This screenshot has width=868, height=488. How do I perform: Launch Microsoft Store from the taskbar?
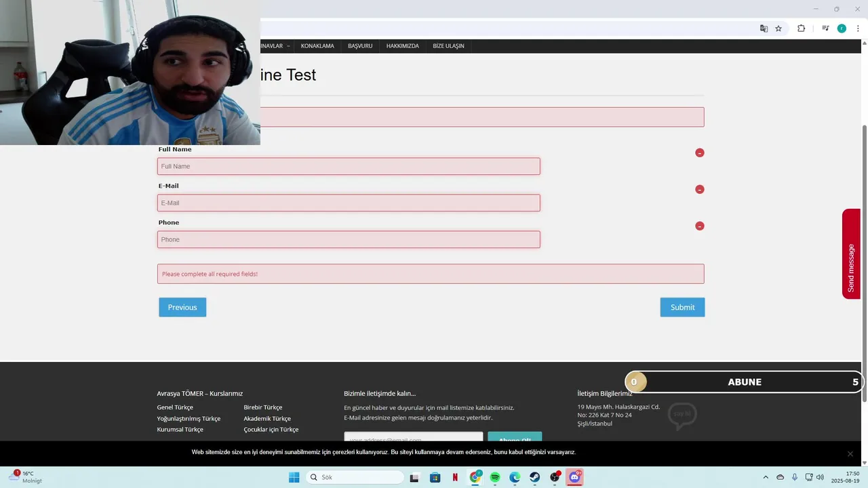(435, 477)
